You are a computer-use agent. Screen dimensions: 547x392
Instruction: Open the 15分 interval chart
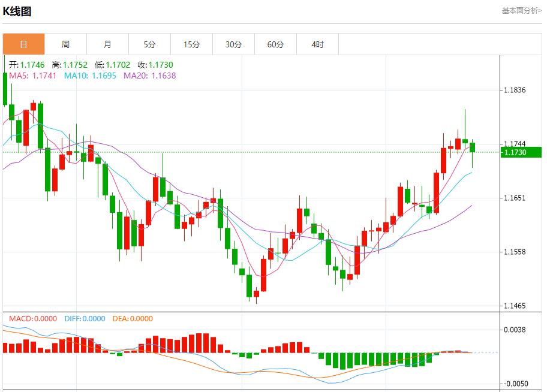click(x=191, y=44)
